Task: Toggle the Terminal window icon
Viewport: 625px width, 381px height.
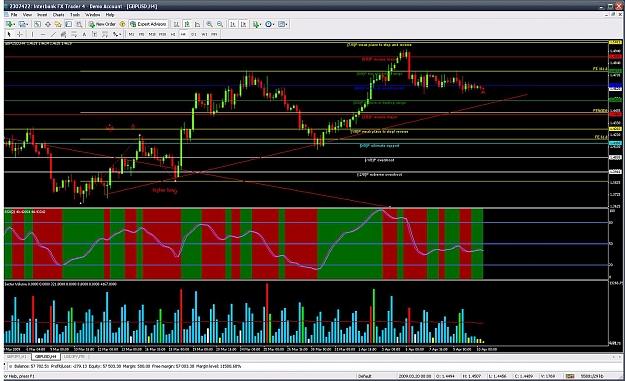Action: click(69, 24)
